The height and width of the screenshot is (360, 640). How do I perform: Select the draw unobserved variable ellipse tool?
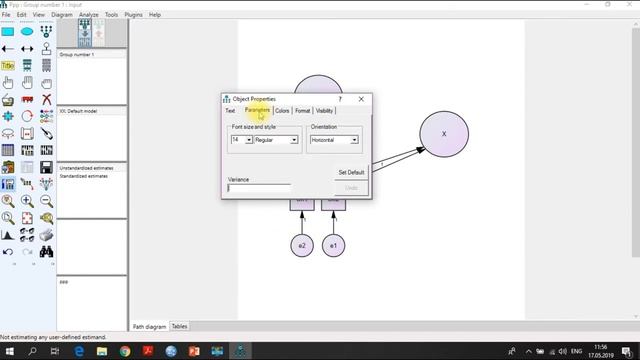click(27, 31)
